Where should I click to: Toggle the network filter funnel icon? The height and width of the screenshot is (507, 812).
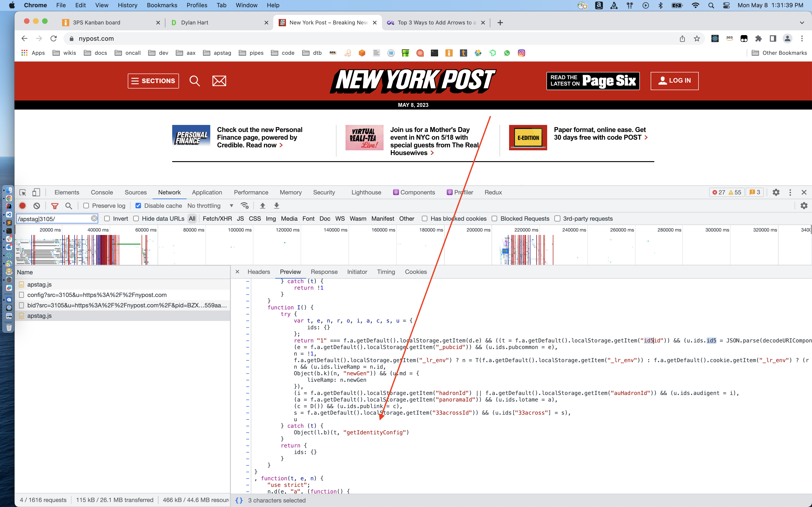[55, 206]
